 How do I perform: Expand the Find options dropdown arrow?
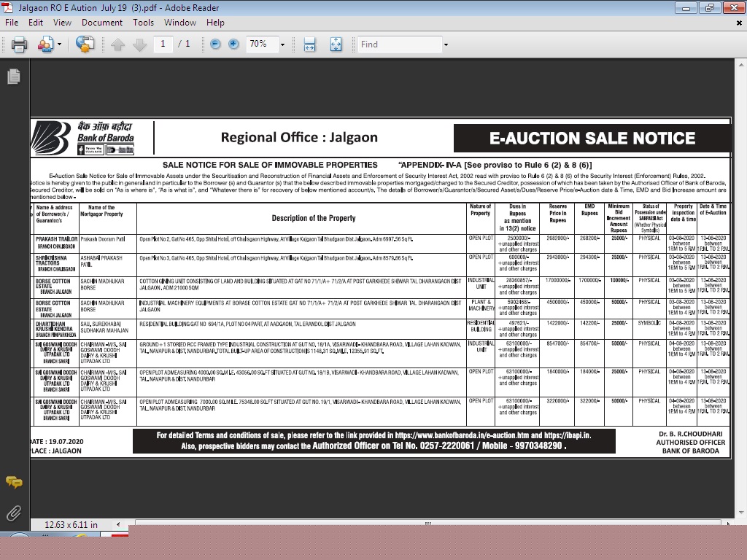click(446, 44)
